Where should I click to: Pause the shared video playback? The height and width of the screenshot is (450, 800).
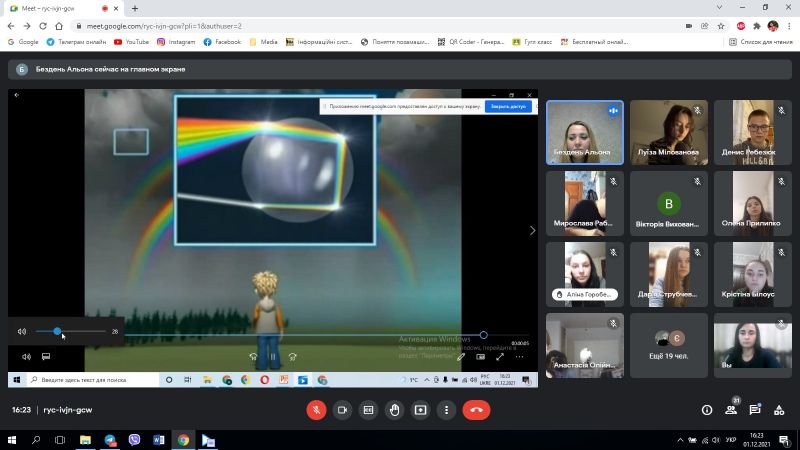click(x=273, y=357)
